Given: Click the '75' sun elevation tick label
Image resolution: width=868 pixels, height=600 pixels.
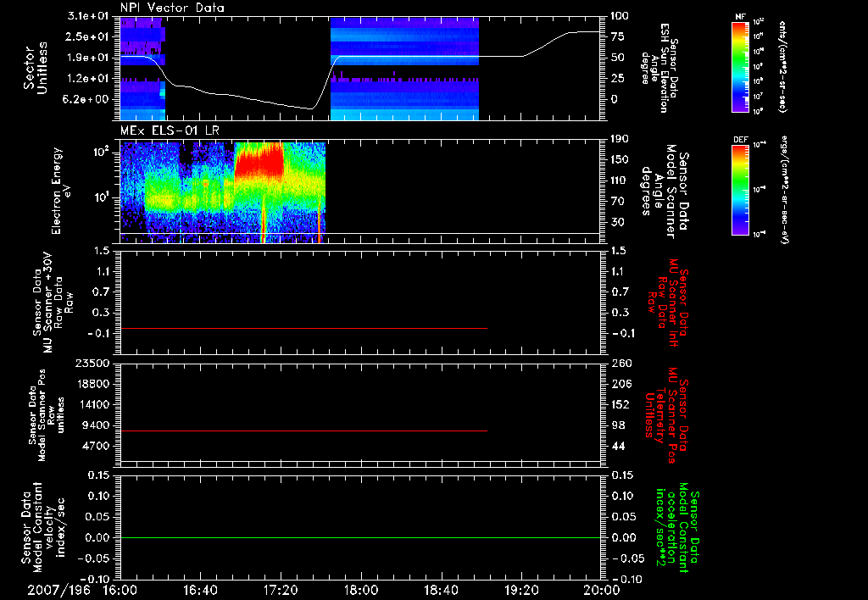Looking at the screenshot, I should click(618, 36).
